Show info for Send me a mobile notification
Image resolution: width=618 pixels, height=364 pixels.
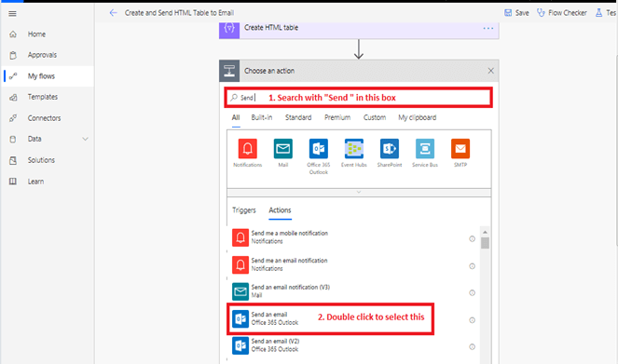[472, 239]
